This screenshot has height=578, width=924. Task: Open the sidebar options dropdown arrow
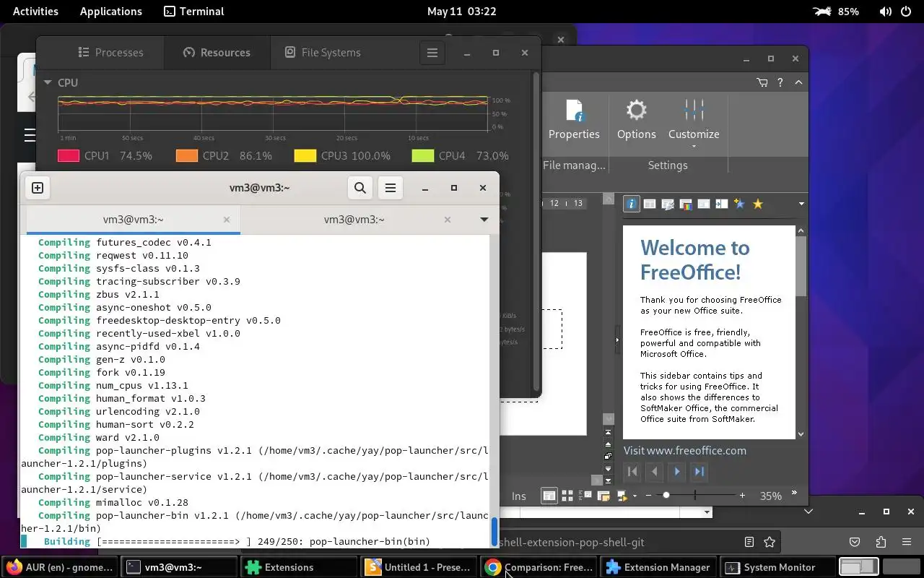(801, 204)
